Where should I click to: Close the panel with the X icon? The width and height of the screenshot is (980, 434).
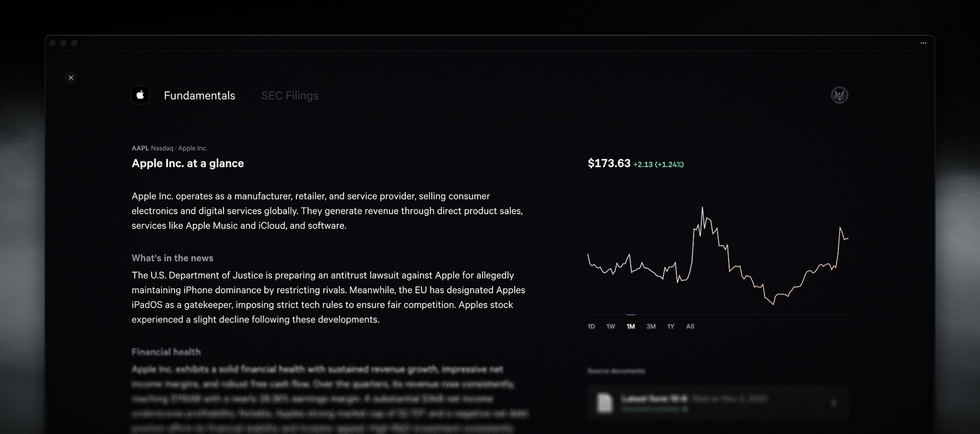tap(71, 78)
